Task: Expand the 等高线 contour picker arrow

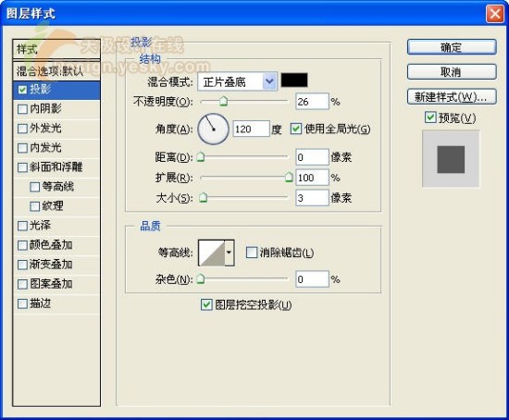Action: click(x=230, y=253)
